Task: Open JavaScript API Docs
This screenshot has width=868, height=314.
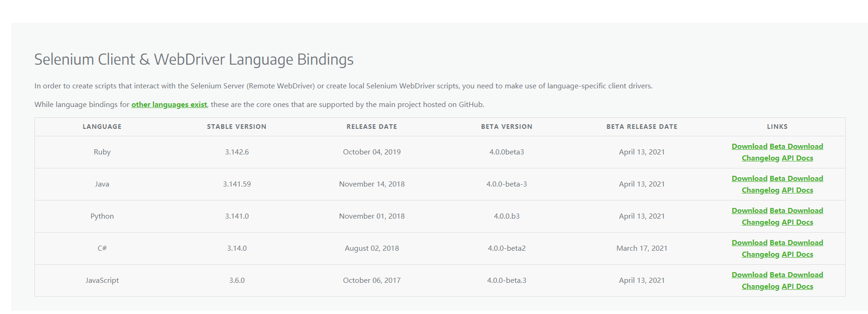Action: pos(797,287)
